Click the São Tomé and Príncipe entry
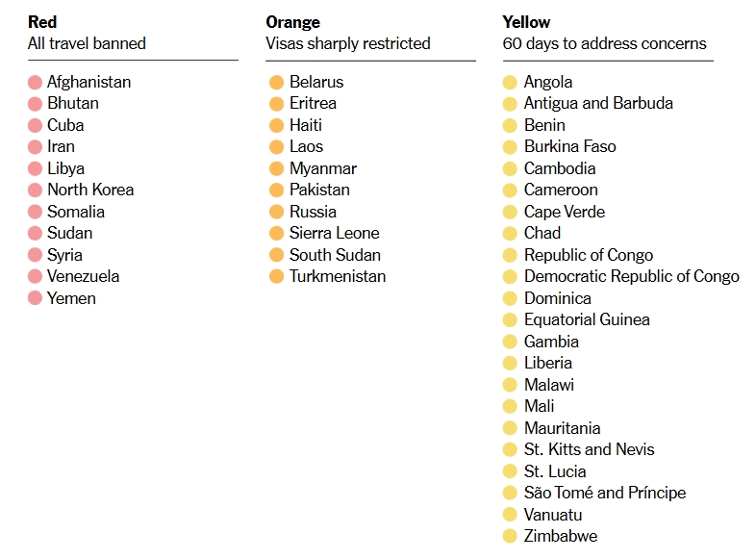 [x=604, y=493]
